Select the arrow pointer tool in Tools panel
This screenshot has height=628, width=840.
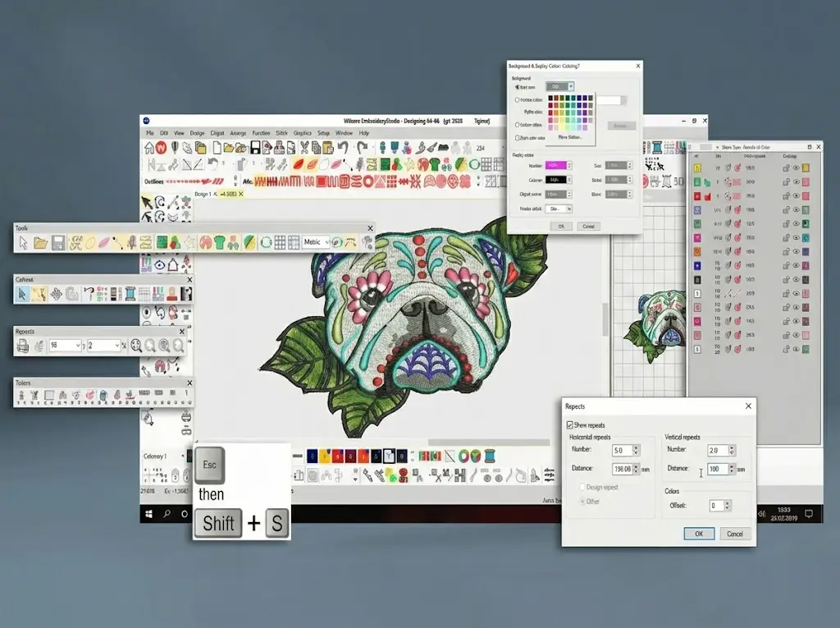tap(23, 243)
